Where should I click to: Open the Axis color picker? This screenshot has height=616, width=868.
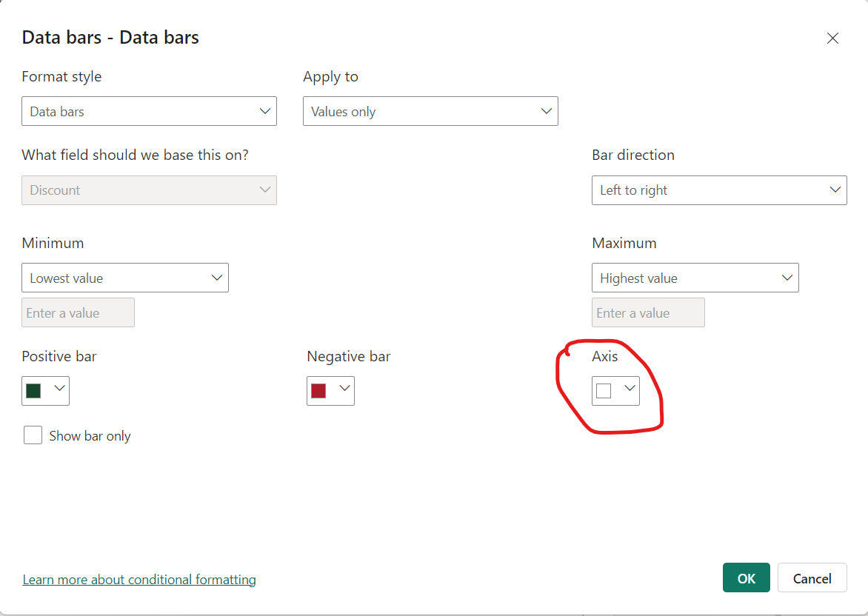pos(615,391)
